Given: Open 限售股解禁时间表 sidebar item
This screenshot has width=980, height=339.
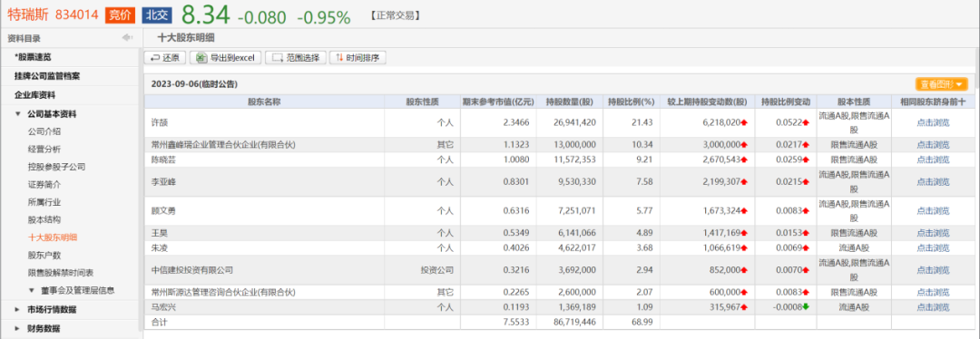Looking at the screenshot, I should coord(61,273).
